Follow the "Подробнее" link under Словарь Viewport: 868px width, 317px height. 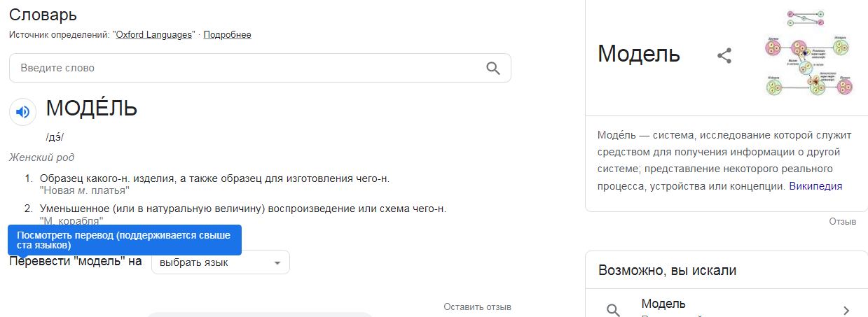[227, 34]
